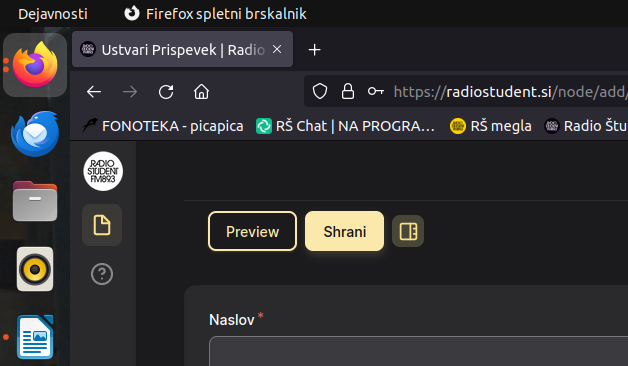Open the help question mark icon
This screenshot has height=366, width=628.
tap(102, 274)
